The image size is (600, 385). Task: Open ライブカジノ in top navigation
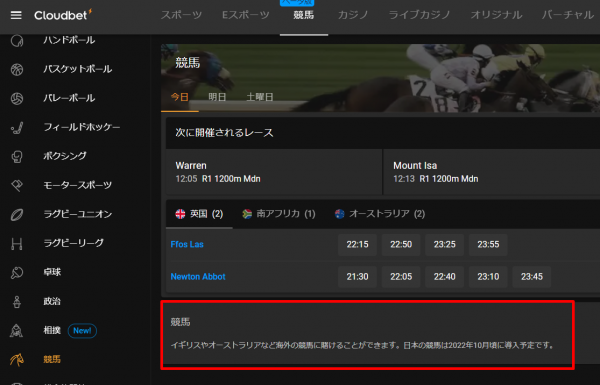click(419, 15)
